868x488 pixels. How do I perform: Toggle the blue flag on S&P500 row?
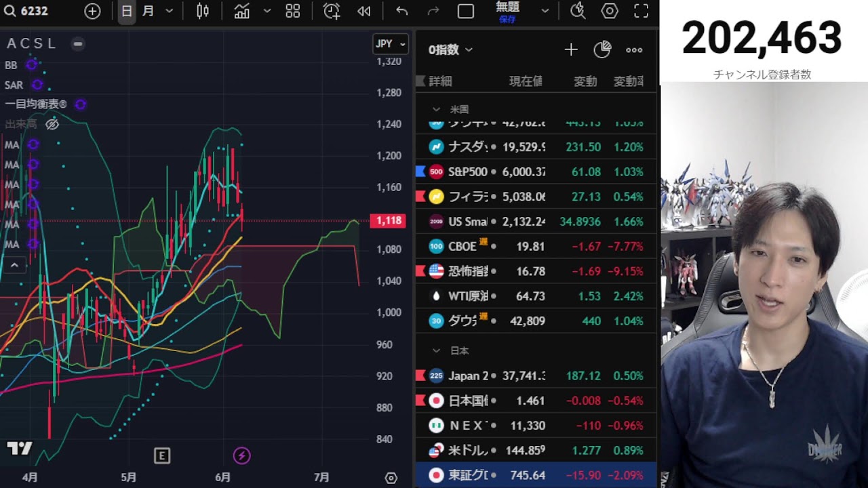(420, 172)
